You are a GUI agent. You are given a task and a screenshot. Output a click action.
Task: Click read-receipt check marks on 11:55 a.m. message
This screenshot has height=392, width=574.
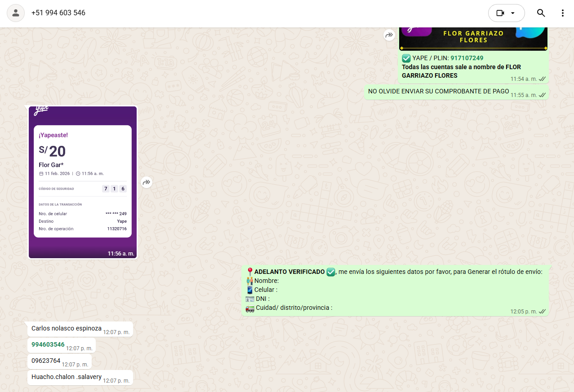[x=543, y=95]
